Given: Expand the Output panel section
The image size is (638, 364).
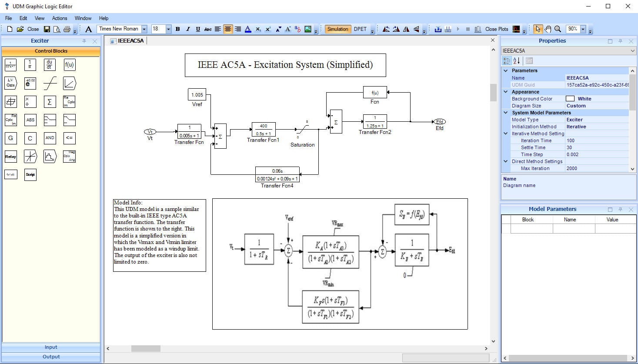Looking at the screenshot, I should click(x=51, y=357).
